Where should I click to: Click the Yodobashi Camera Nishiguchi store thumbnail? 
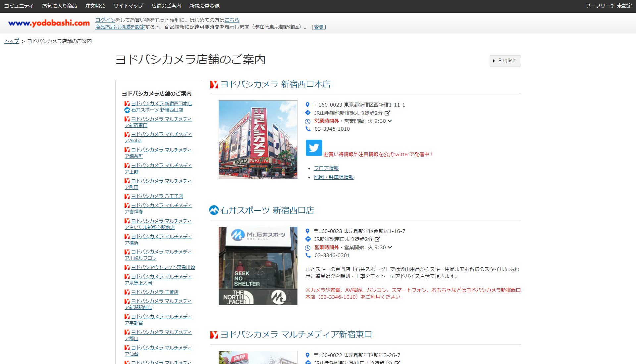click(x=257, y=139)
